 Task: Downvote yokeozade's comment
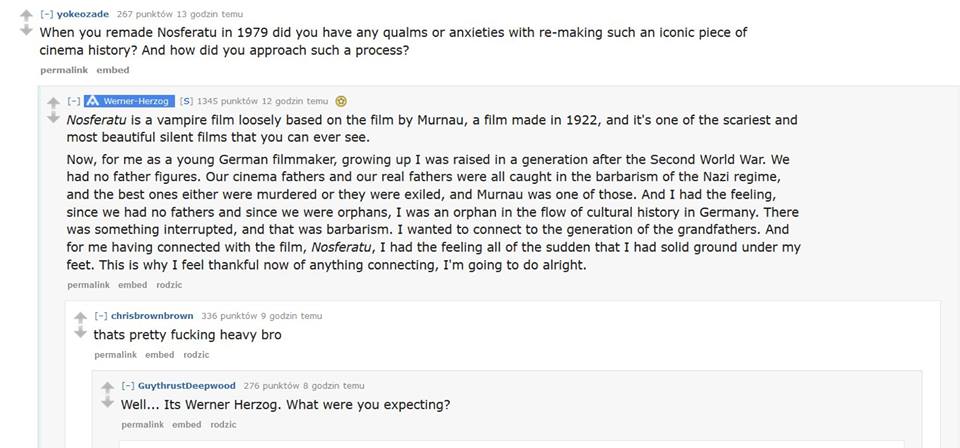coord(26,31)
